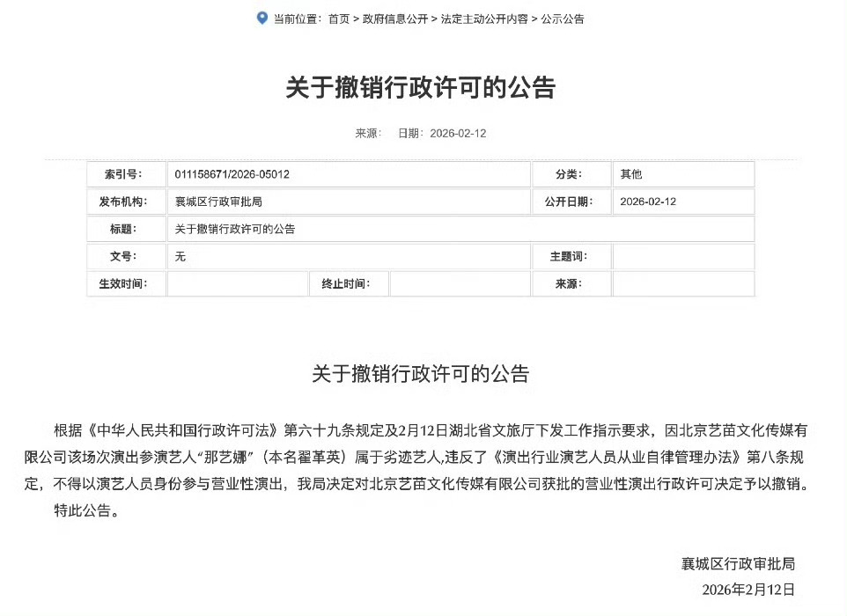Select the 主题词 header cell
This screenshot has width=847, height=616.
[x=569, y=256]
